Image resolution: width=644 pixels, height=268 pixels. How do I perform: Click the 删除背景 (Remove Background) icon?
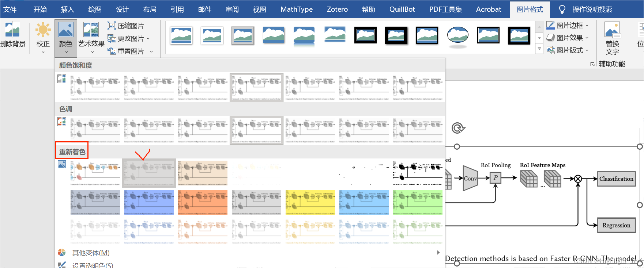[x=12, y=30]
